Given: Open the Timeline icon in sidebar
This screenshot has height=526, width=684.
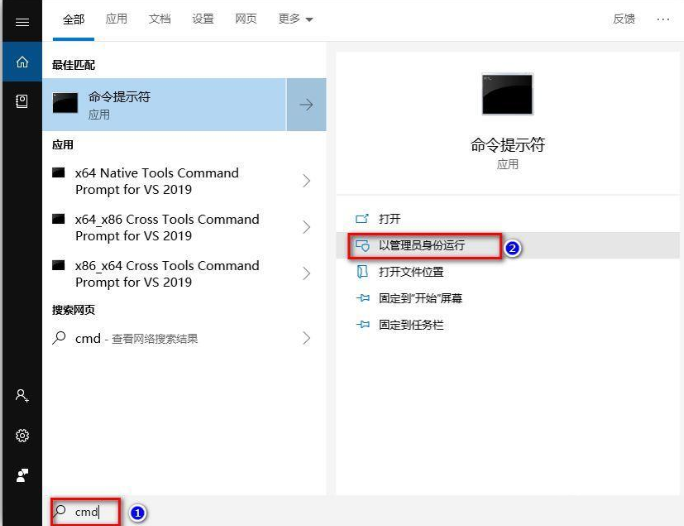Looking at the screenshot, I should 22,101.
